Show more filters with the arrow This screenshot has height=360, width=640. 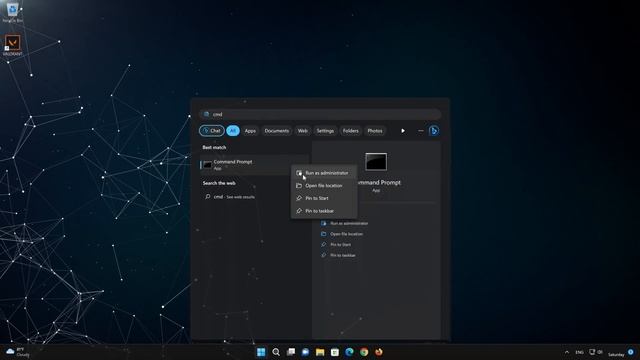point(403,131)
